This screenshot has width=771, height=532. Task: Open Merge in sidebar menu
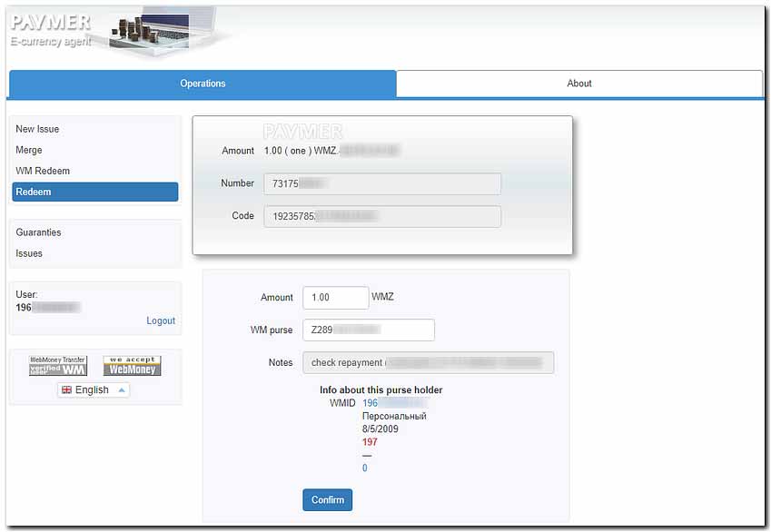point(28,150)
